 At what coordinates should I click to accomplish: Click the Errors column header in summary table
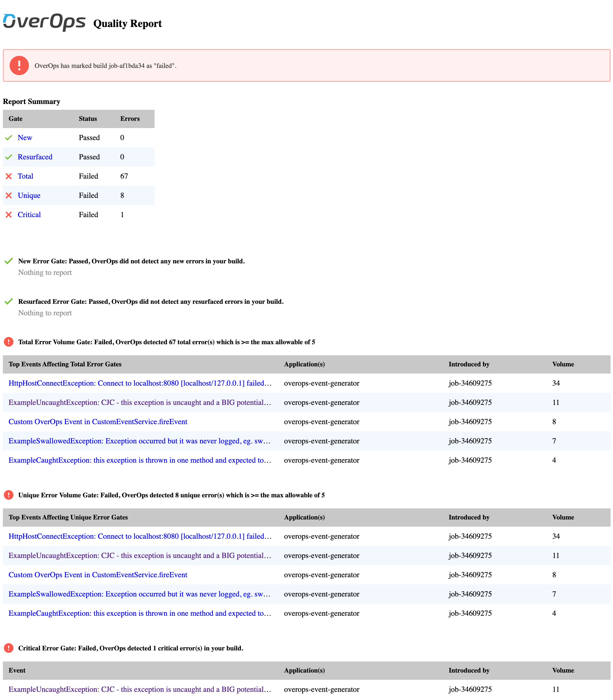[130, 119]
